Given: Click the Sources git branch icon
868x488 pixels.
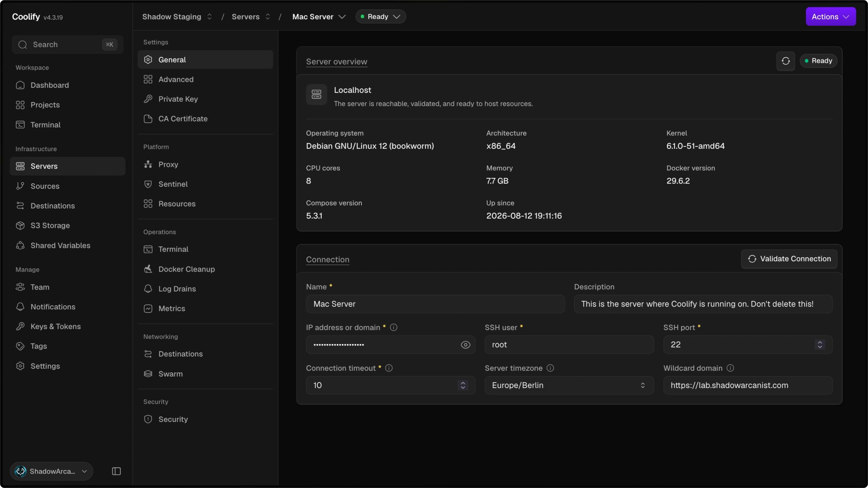Looking at the screenshot, I should point(20,186).
